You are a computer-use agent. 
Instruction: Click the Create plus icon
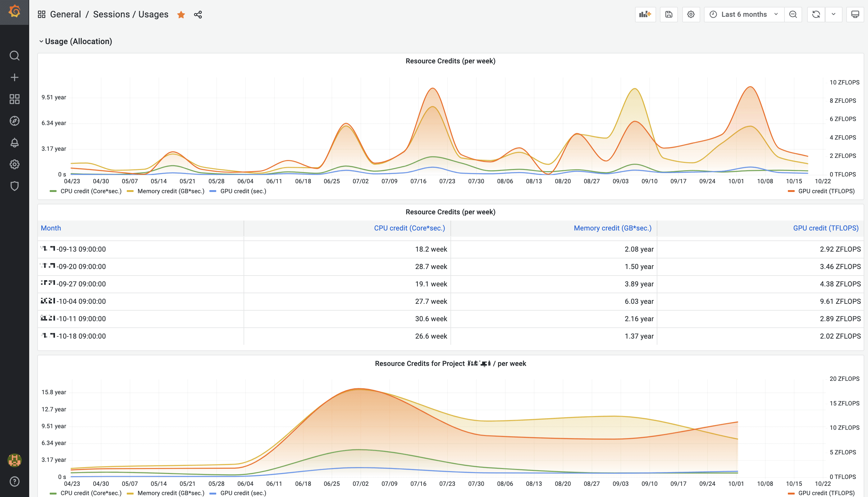[x=14, y=77]
